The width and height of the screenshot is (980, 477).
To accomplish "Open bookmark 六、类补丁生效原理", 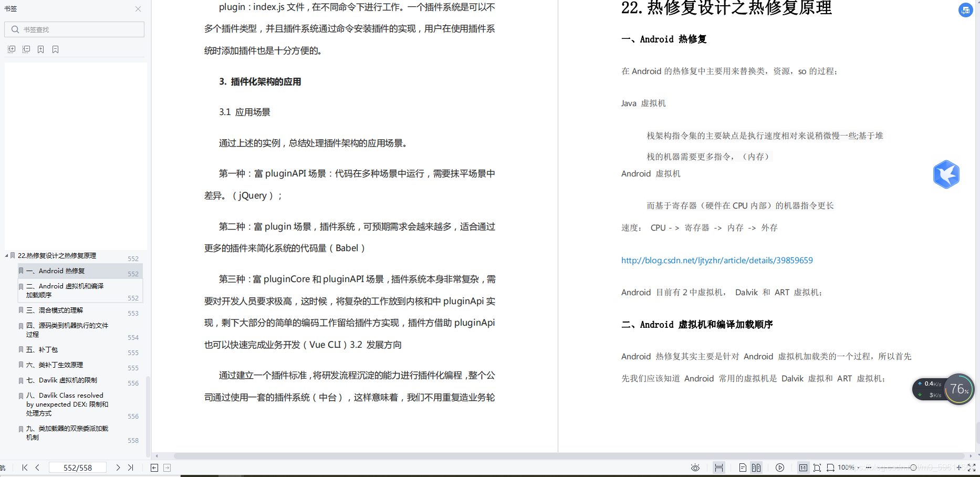I will 55,365.
